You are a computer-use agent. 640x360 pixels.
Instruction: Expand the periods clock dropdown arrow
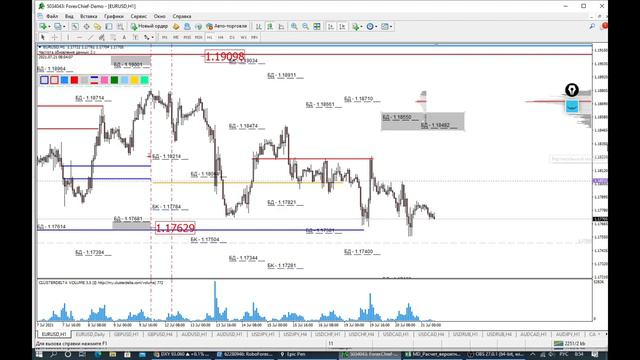[376, 27]
